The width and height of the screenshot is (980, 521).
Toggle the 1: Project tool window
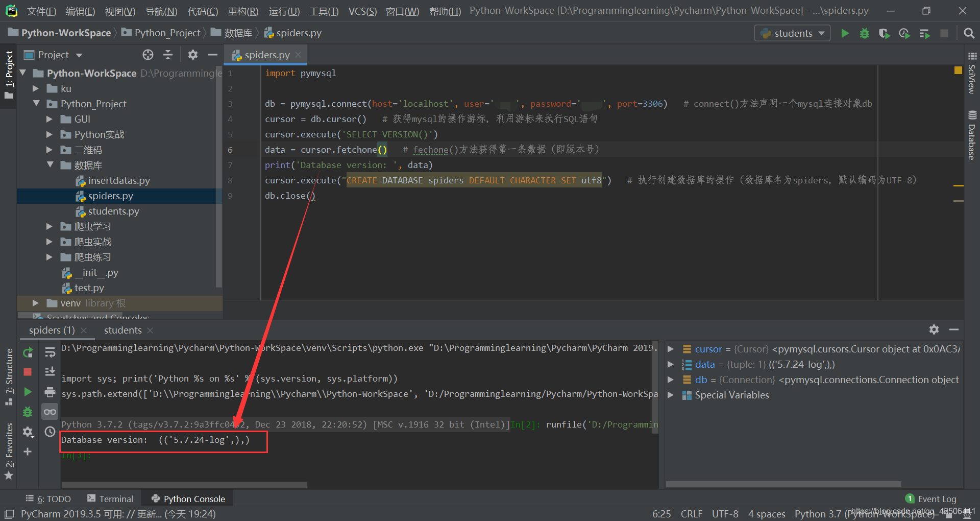pyautogui.click(x=9, y=75)
